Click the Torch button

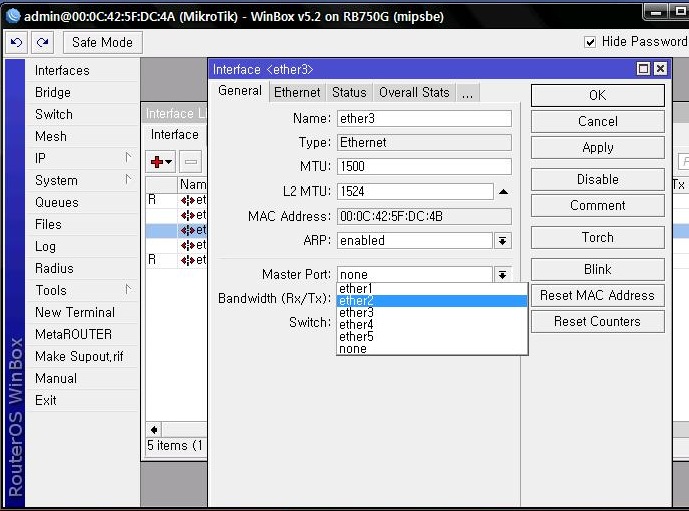pyautogui.click(x=598, y=237)
